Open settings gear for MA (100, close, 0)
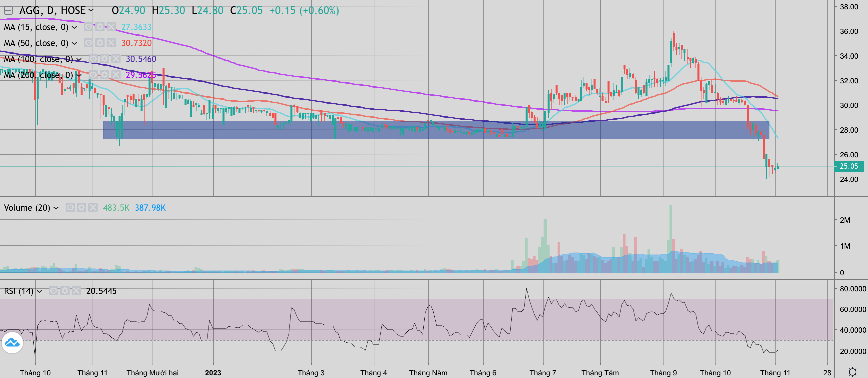The height and width of the screenshot is (378, 868). coord(105,59)
